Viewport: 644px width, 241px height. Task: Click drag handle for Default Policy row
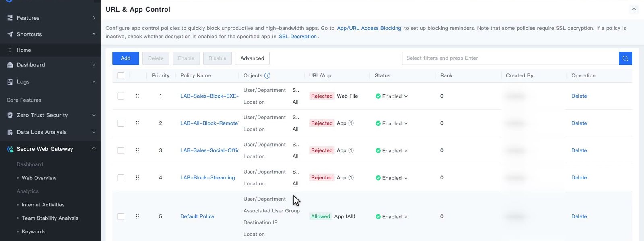(x=137, y=217)
